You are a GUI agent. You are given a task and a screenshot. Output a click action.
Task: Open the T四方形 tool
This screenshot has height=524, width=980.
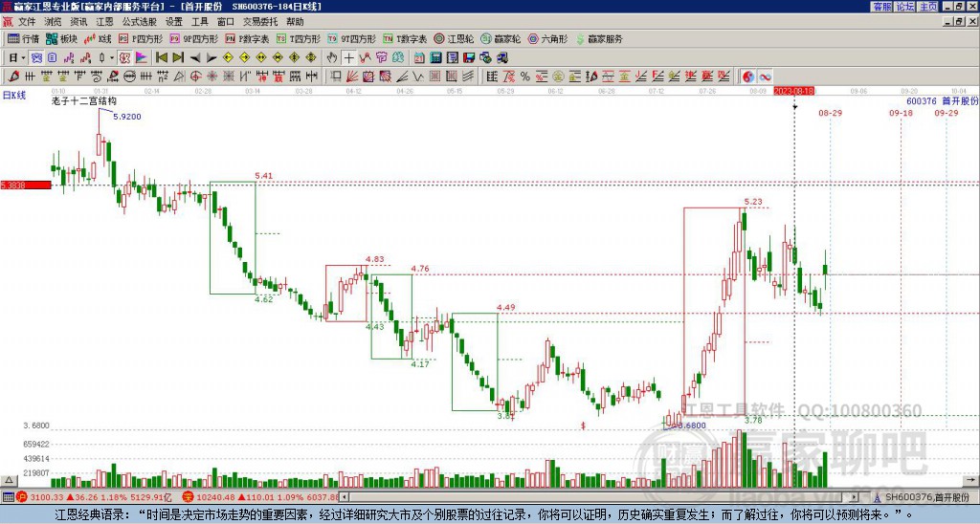click(x=299, y=38)
